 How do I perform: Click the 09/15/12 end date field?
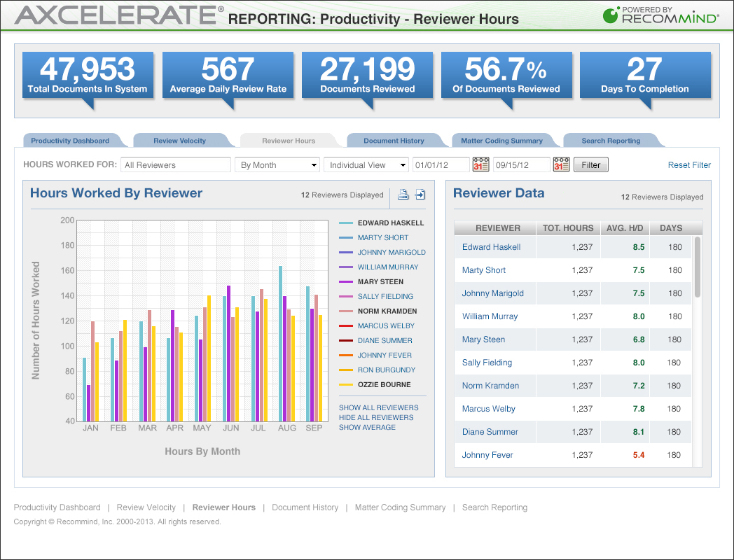click(521, 164)
